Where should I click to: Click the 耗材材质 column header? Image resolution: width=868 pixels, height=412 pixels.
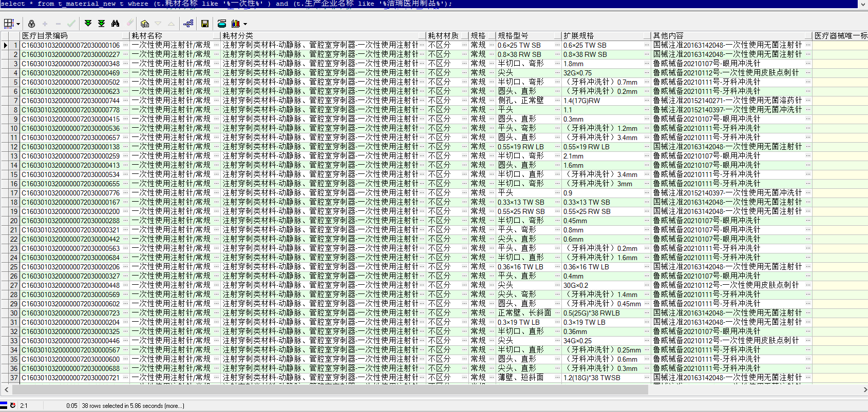click(447, 35)
